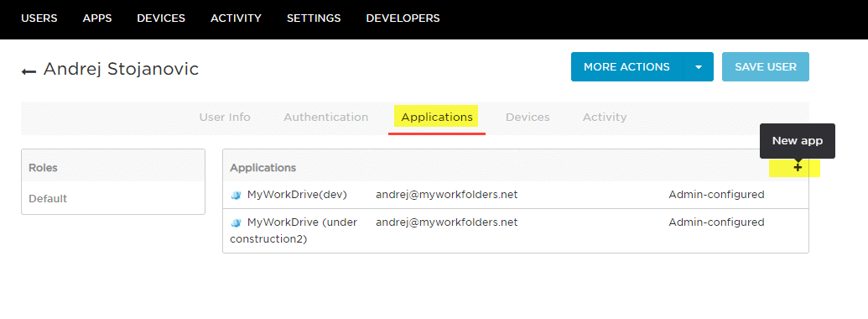Click the MyWorkDrive(dev) app icon
Screen dimensions: 868x319
236,195
